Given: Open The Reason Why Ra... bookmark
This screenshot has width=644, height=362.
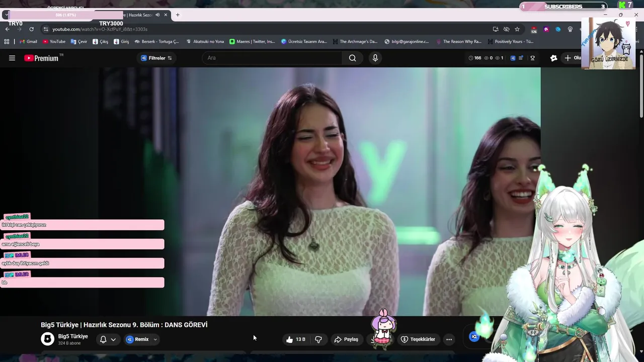Looking at the screenshot, I should 459,42.
